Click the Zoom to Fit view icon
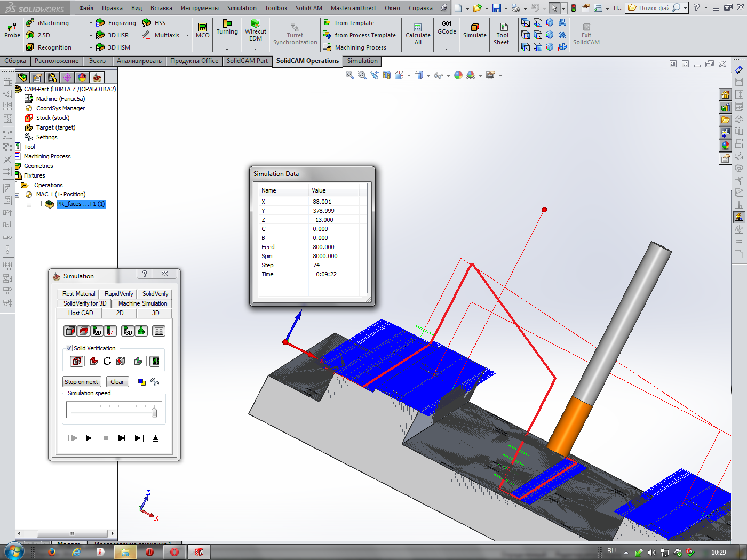 click(x=350, y=75)
